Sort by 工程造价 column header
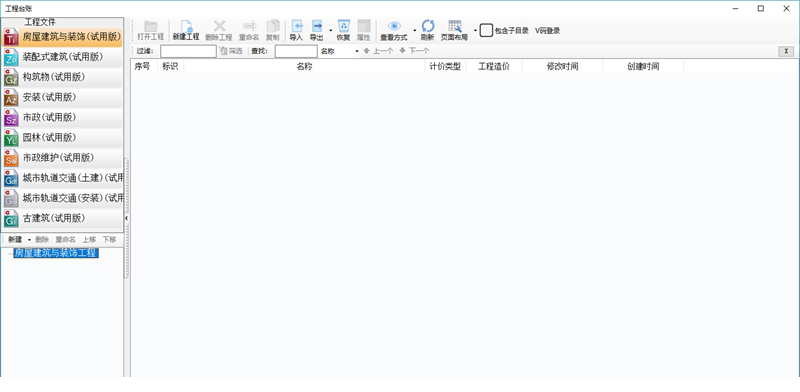The height and width of the screenshot is (392, 800). (x=494, y=66)
